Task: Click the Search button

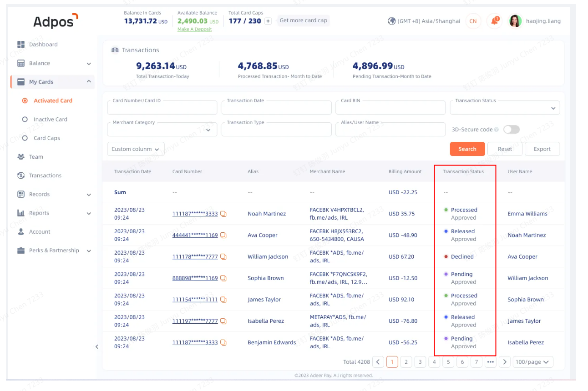Action: [467, 149]
